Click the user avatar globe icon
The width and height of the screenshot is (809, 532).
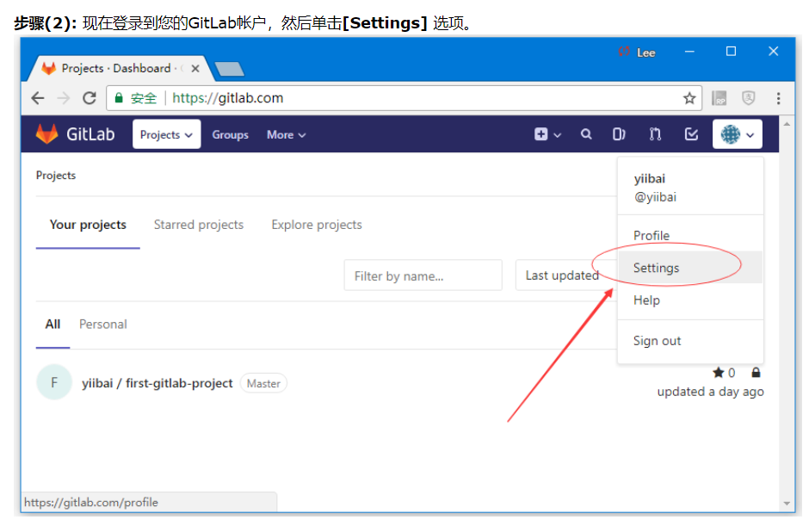click(x=731, y=134)
